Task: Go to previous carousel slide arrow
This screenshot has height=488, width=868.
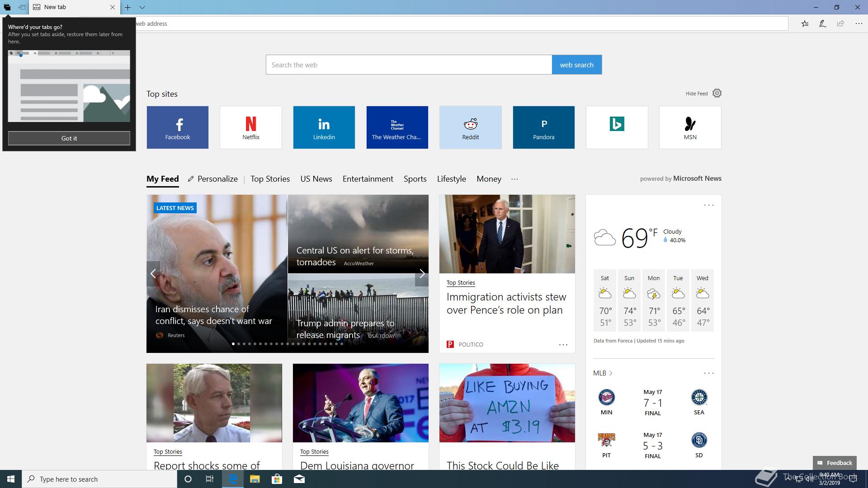Action: [153, 274]
